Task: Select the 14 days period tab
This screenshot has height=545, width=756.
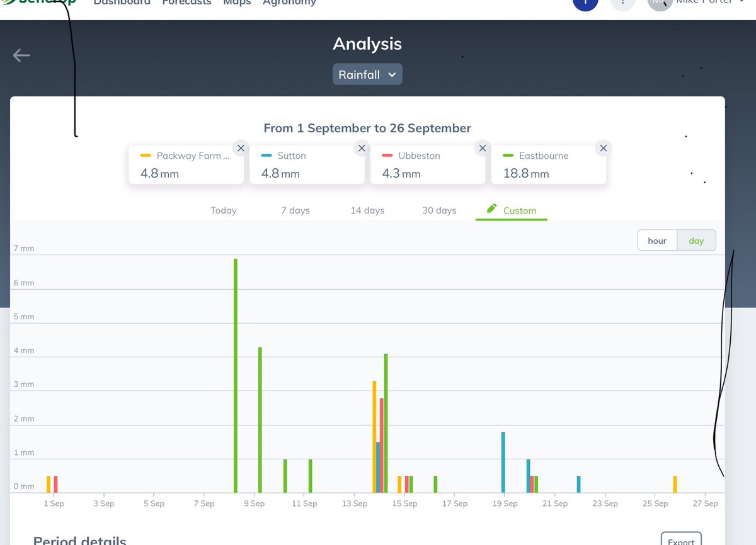Action: 367,210
